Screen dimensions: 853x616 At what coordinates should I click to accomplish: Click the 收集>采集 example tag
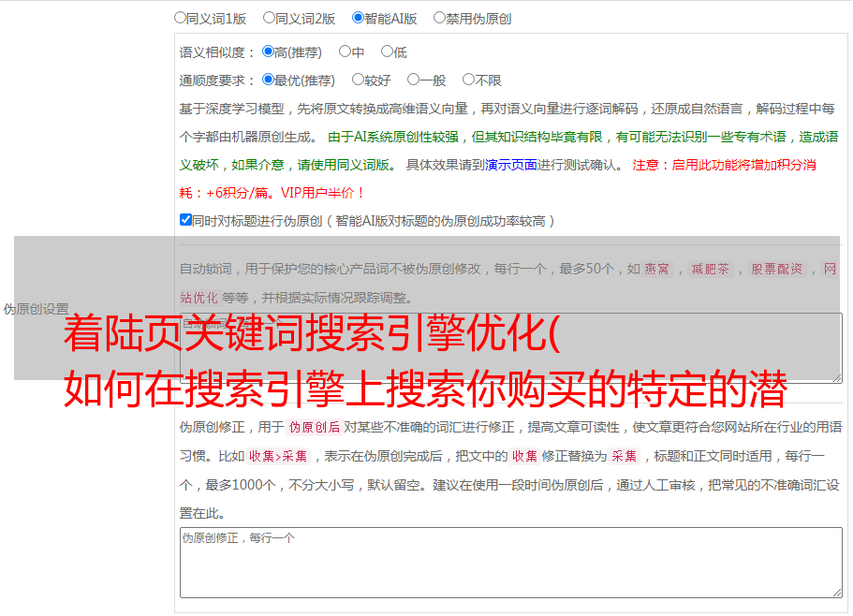278,456
